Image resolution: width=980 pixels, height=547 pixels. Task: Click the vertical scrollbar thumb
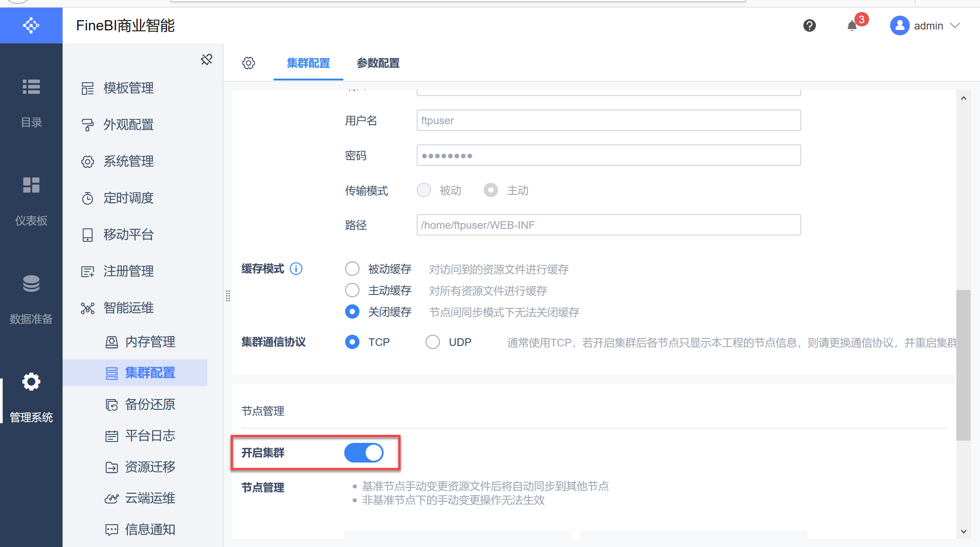pos(963,364)
